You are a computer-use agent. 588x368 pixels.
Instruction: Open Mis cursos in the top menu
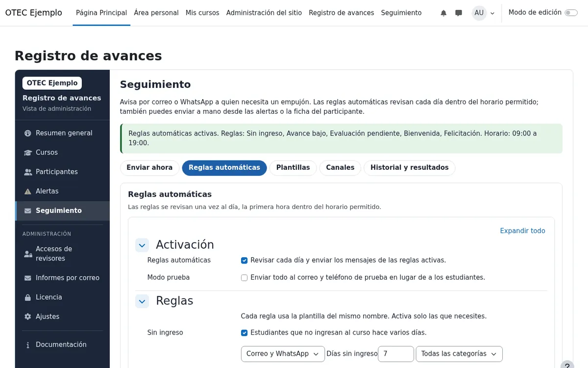tap(202, 13)
